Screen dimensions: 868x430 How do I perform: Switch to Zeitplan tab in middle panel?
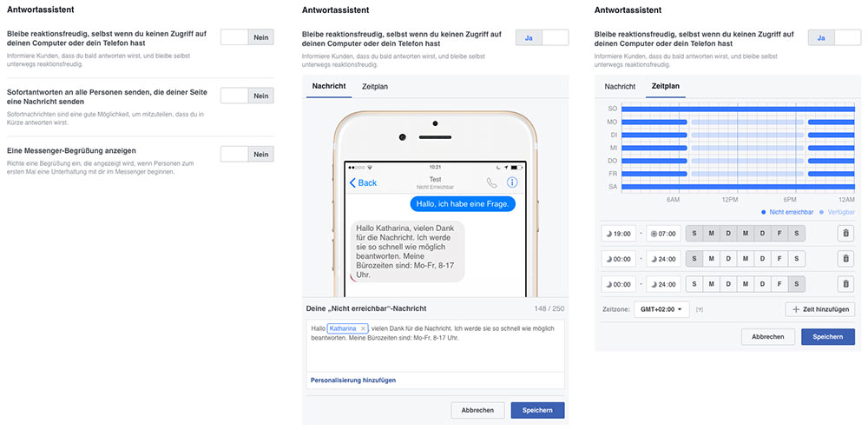pyautogui.click(x=375, y=87)
